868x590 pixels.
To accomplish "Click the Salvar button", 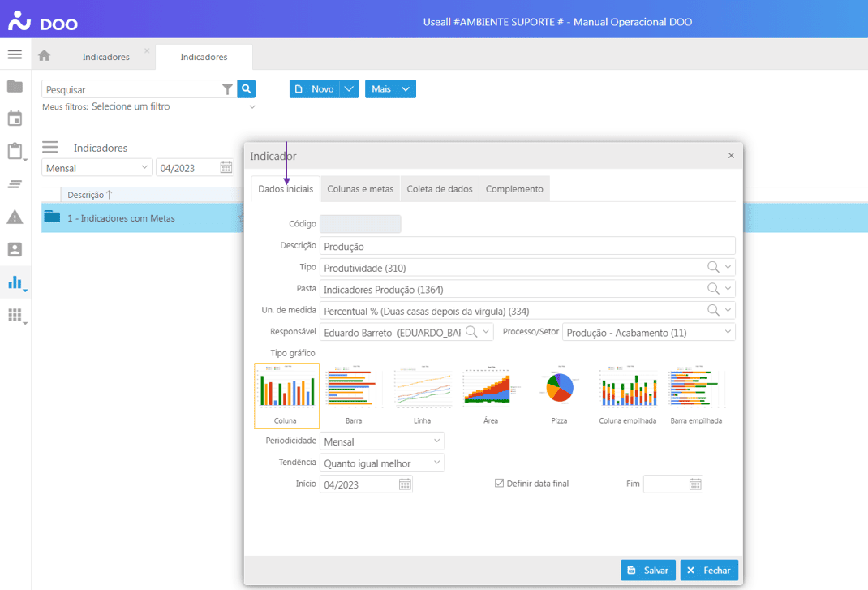I will click(x=648, y=571).
